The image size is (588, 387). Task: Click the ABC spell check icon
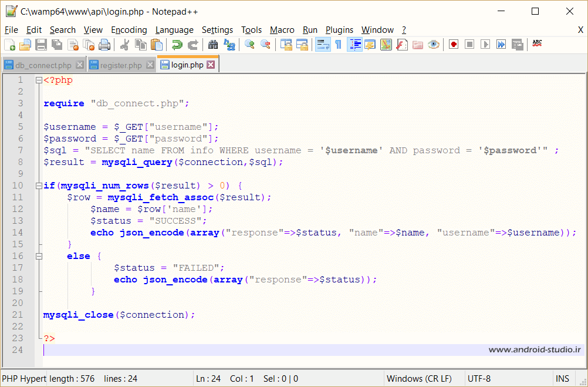[x=537, y=44]
